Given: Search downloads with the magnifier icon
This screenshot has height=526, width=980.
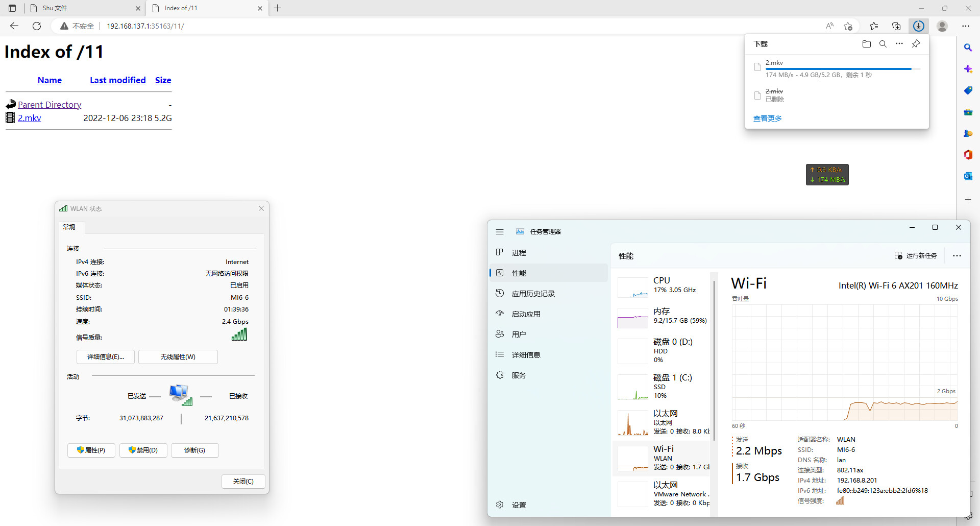Looking at the screenshot, I should (x=883, y=44).
